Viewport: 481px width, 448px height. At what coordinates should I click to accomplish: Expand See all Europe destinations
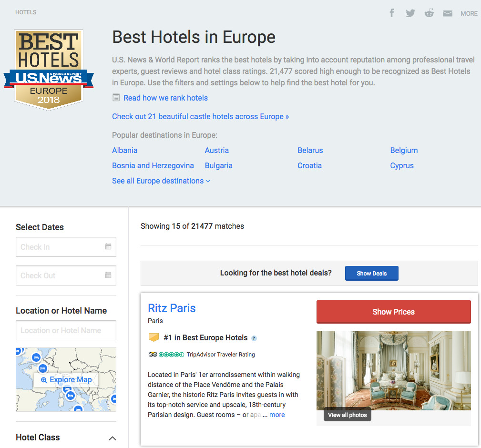161,181
